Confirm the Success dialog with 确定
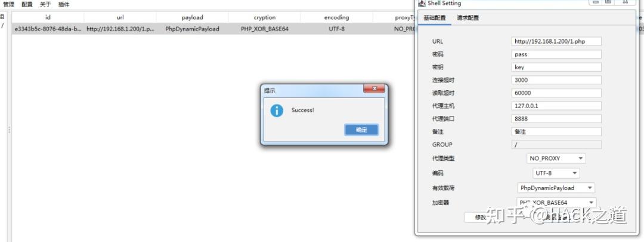 pyautogui.click(x=361, y=130)
